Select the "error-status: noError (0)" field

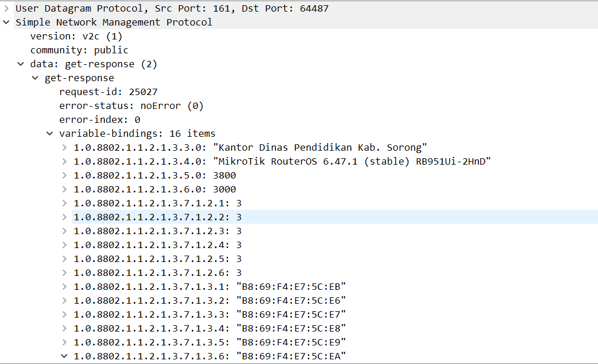click(131, 105)
